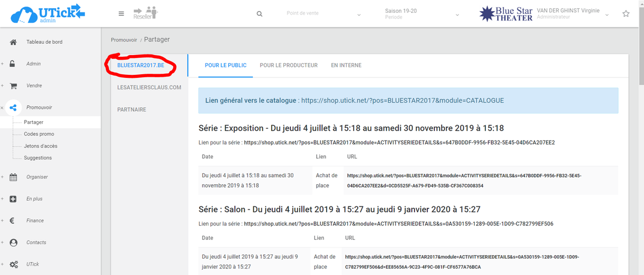Expand the Admin sidebar section
The image size is (644, 275).
click(x=3, y=64)
